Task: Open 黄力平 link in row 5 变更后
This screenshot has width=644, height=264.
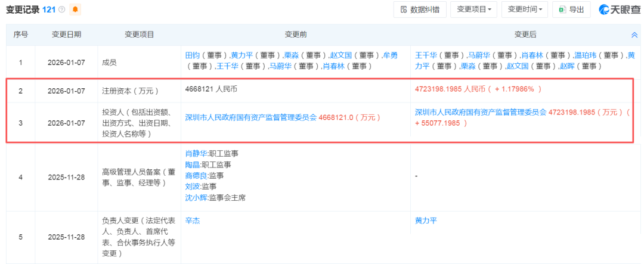Action: [426, 221]
